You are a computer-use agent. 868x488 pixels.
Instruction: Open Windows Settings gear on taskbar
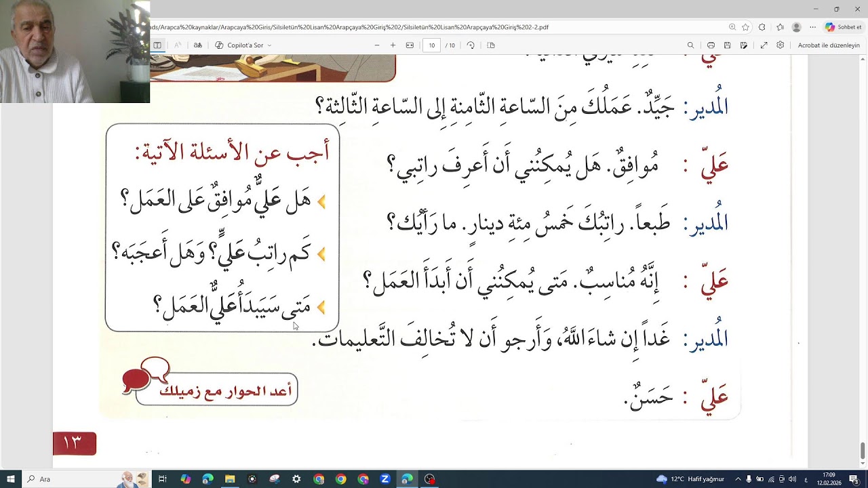[x=296, y=479]
